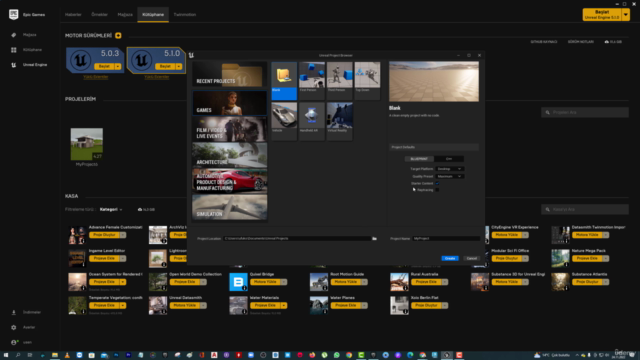Toggle the Starter Content checkbox
The image size is (640, 360).
pos(437,183)
